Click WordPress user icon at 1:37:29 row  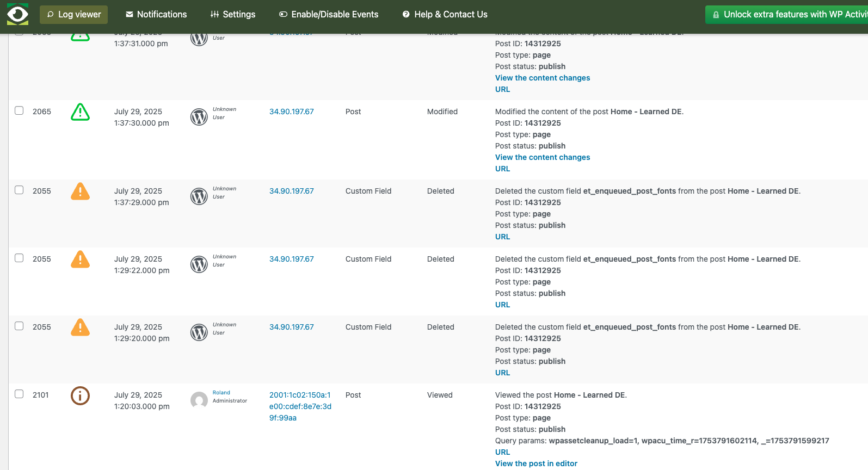[199, 196]
